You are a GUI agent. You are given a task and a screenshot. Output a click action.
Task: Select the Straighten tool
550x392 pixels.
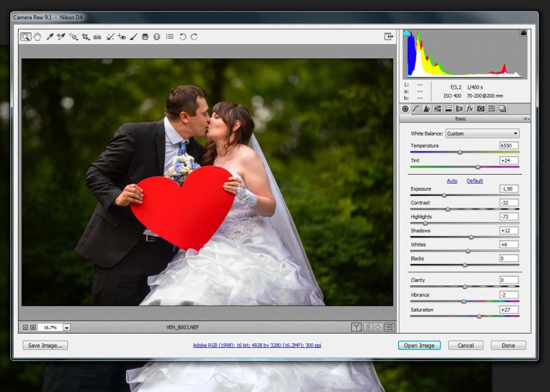(97, 36)
